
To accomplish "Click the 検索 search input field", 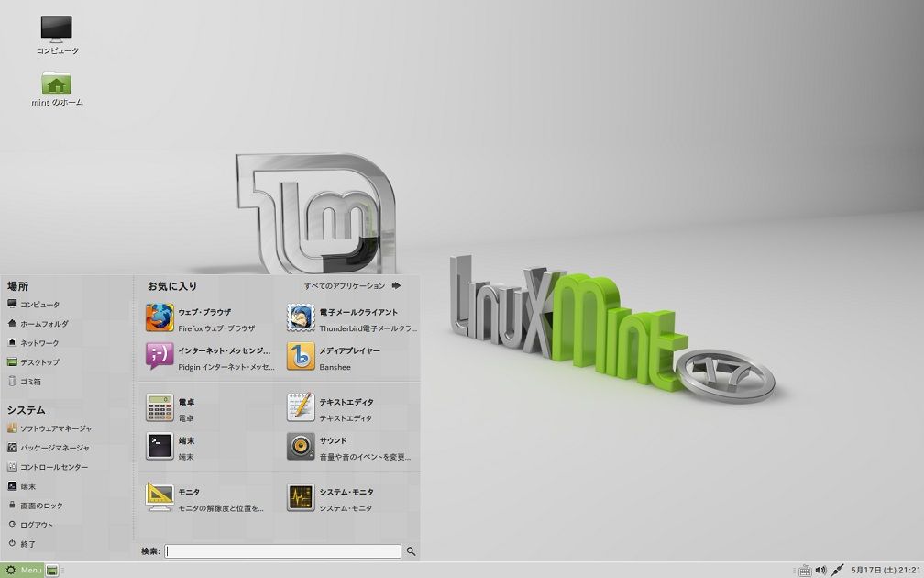I will (x=283, y=551).
